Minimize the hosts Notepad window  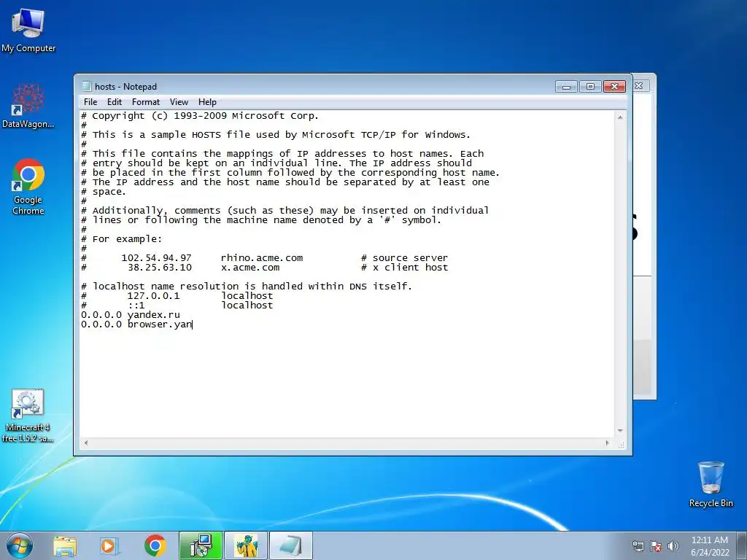pyautogui.click(x=566, y=86)
